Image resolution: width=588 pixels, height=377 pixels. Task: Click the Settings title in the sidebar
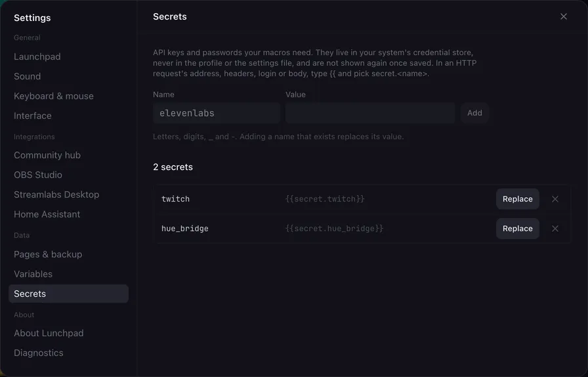32,18
